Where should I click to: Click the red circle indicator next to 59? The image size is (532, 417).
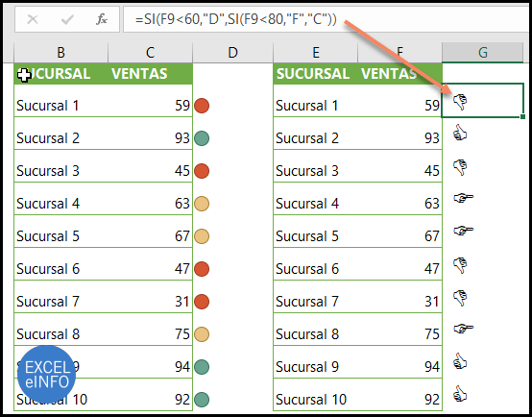click(202, 106)
